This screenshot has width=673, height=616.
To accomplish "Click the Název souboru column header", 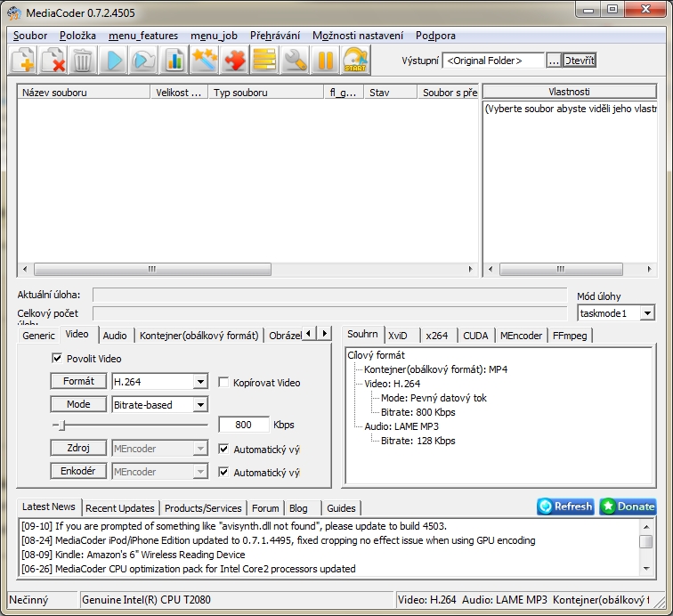I will pos(84,93).
